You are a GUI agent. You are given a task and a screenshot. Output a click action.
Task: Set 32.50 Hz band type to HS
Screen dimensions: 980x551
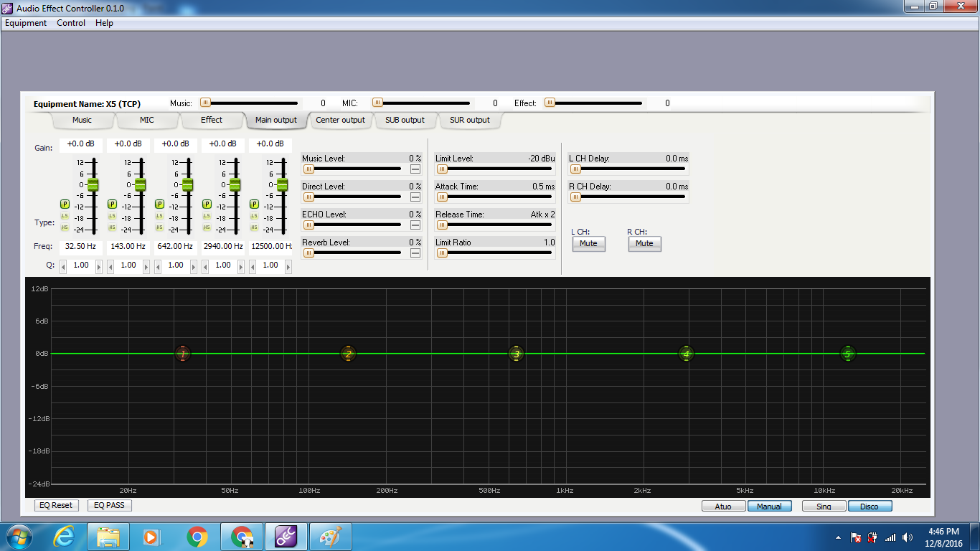[x=65, y=227]
